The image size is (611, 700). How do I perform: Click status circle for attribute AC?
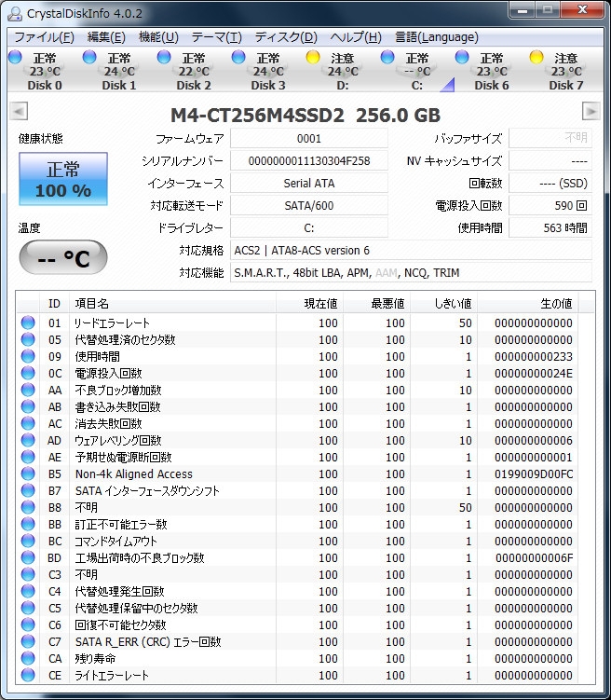point(28,423)
